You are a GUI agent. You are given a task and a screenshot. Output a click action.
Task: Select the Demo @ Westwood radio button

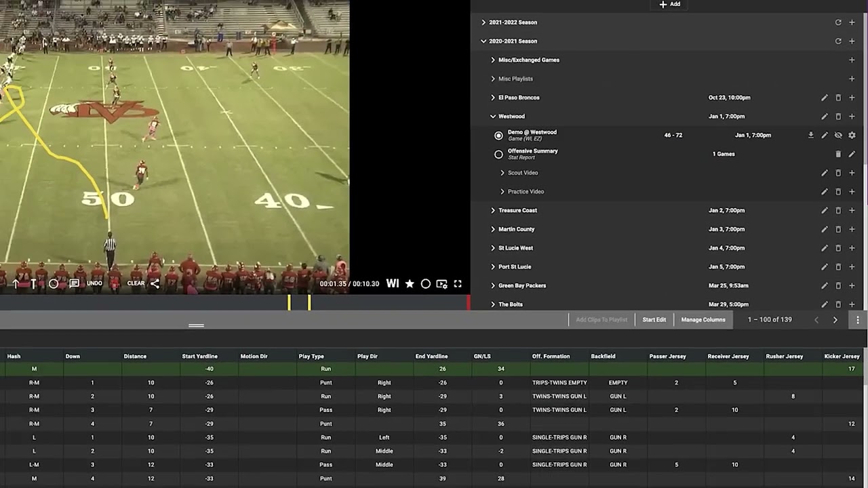[x=498, y=136]
